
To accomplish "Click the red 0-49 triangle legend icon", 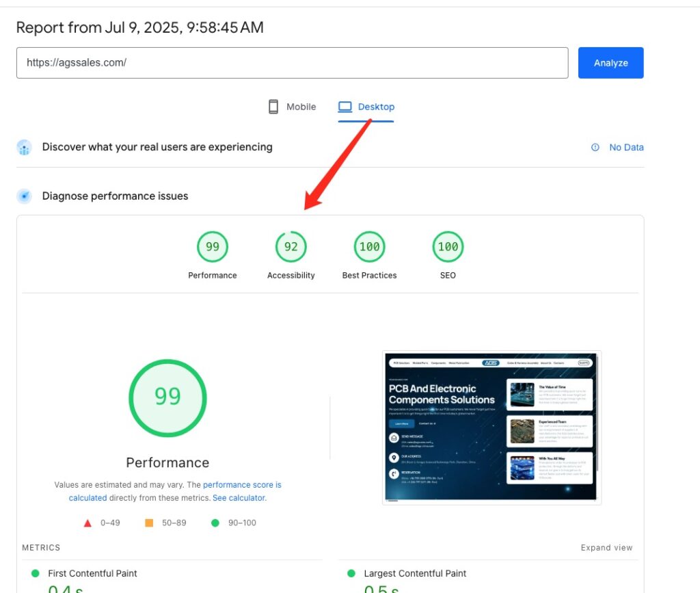I will [87, 523].
